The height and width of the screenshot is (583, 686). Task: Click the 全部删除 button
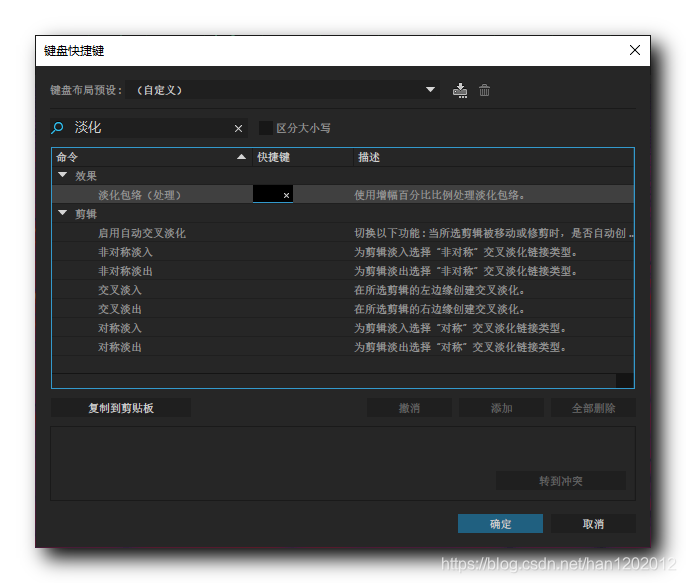tap(593, 408)
